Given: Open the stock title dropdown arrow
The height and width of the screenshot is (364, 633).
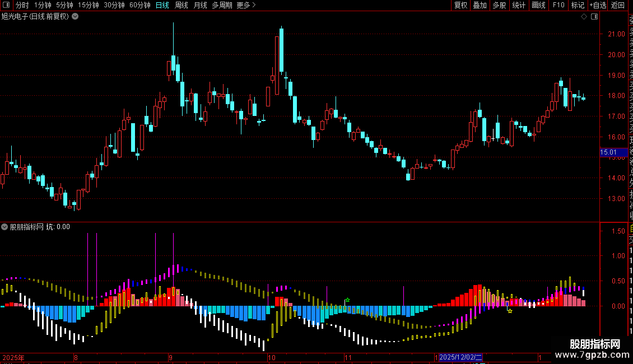Looking at the screenshot, I should coord(75,17).
